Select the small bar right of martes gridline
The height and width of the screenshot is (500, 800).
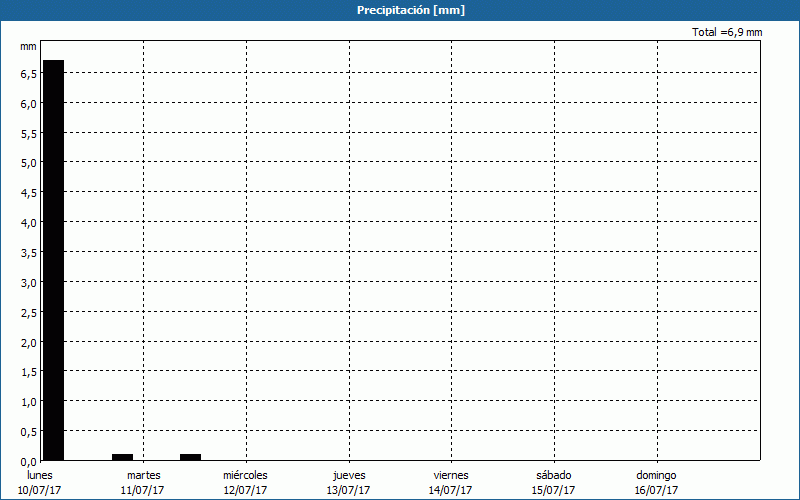(x=190, y=457)
